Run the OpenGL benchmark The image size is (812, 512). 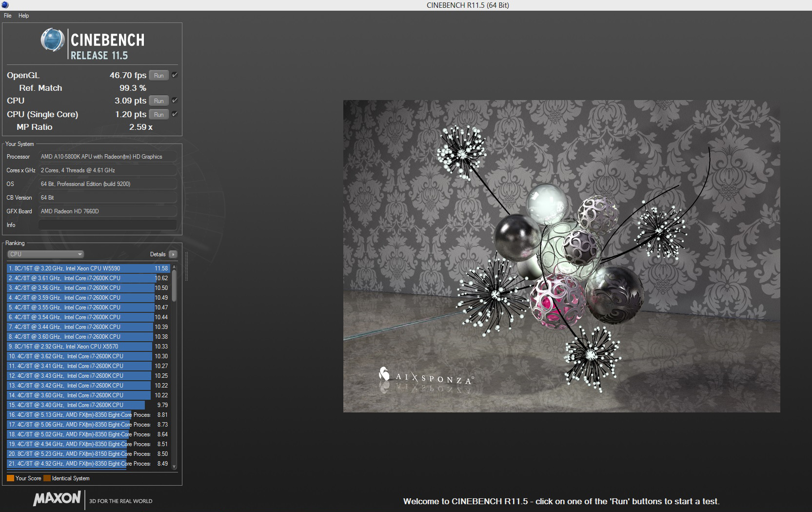point(158,75)
